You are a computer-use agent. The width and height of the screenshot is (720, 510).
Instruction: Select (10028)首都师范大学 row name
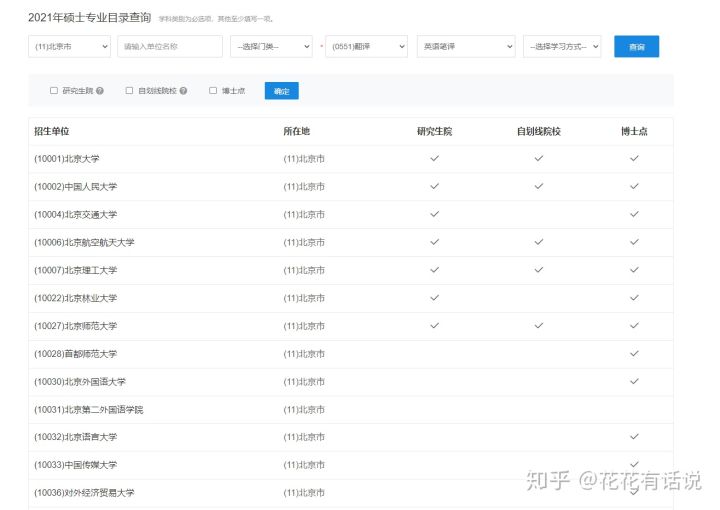[x=75, y=354]
